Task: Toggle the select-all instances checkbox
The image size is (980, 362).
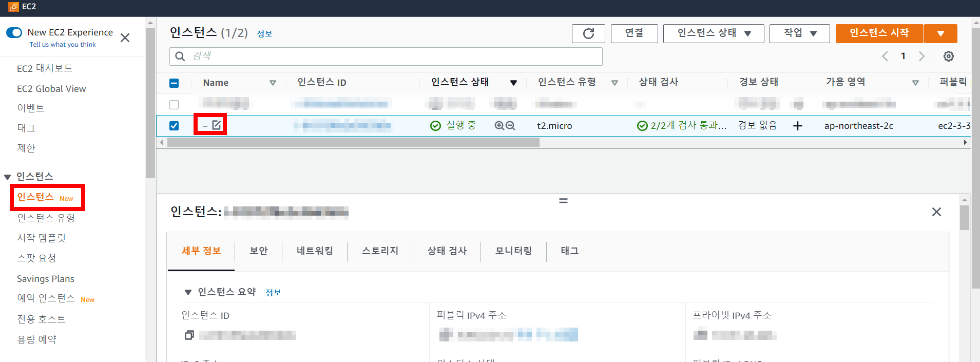Action: pos(174,83)
